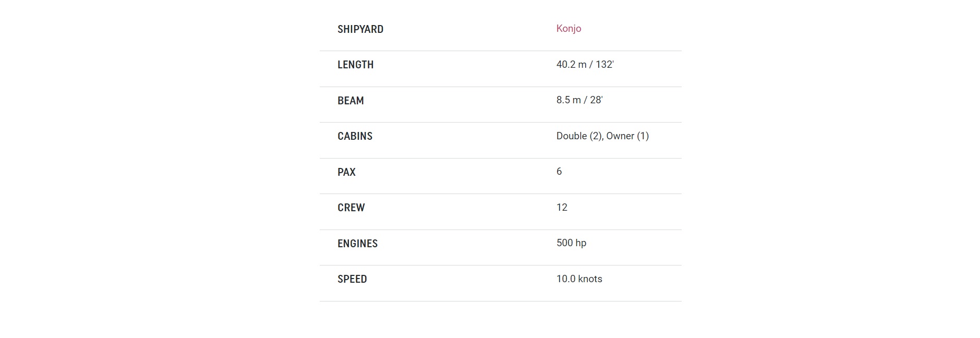
Task: Select the LENGTH row label
Action: [356, 65]
